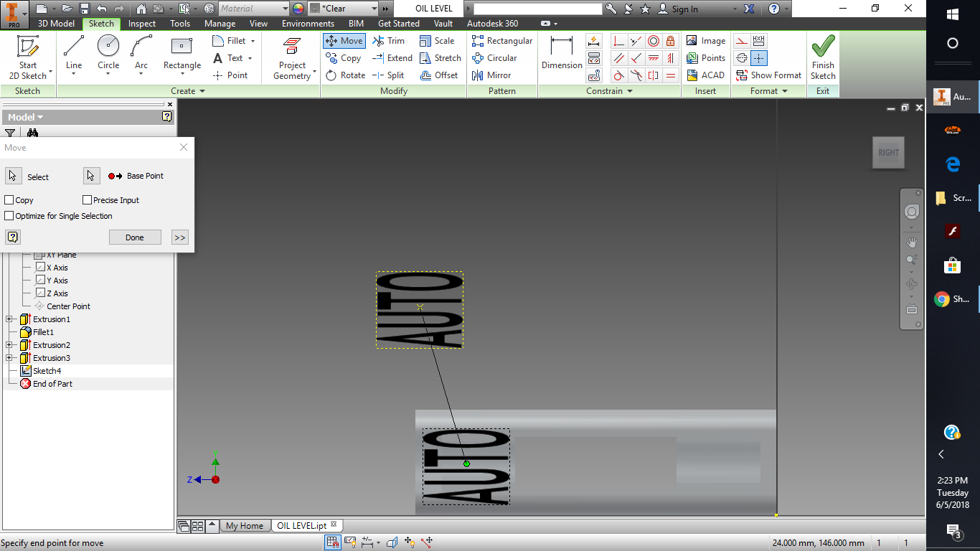This screenshot has height=551, width=980.
Task: Click the Select arrow button in Move dialog
Action: 13,176
